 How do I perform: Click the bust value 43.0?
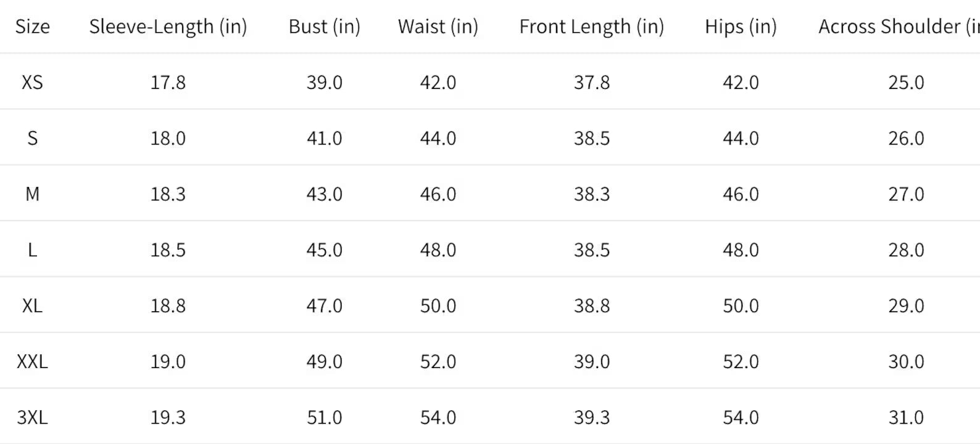point(325,194)
